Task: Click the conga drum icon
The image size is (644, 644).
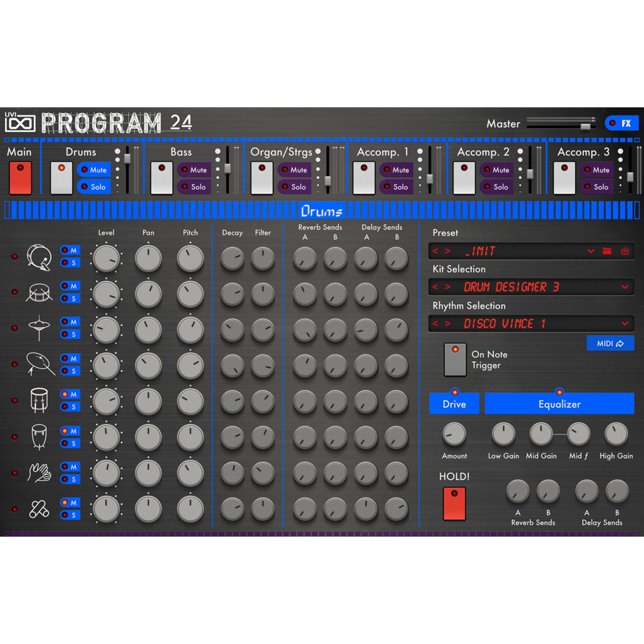Action: pyautogui.click(x=39, y=436)
